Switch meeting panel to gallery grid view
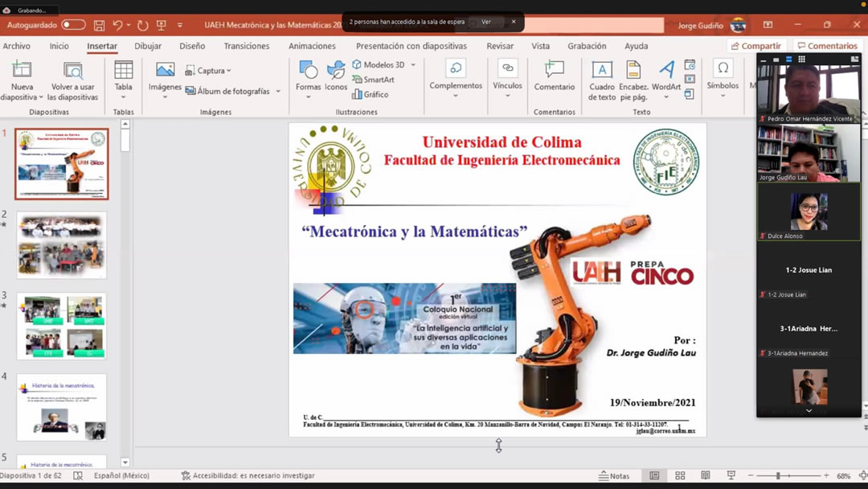The width and height of the screenshot is (868, 489). (801, 60)
